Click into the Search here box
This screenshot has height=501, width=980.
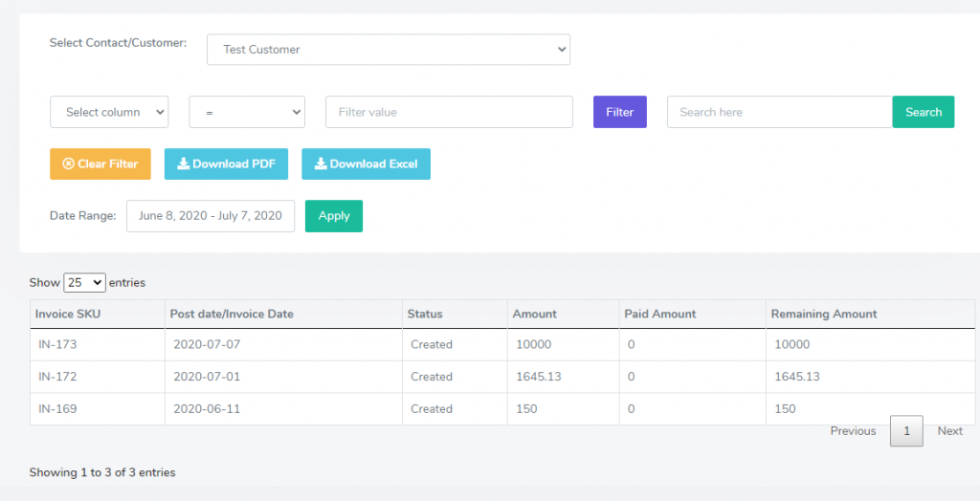[779, 112]
